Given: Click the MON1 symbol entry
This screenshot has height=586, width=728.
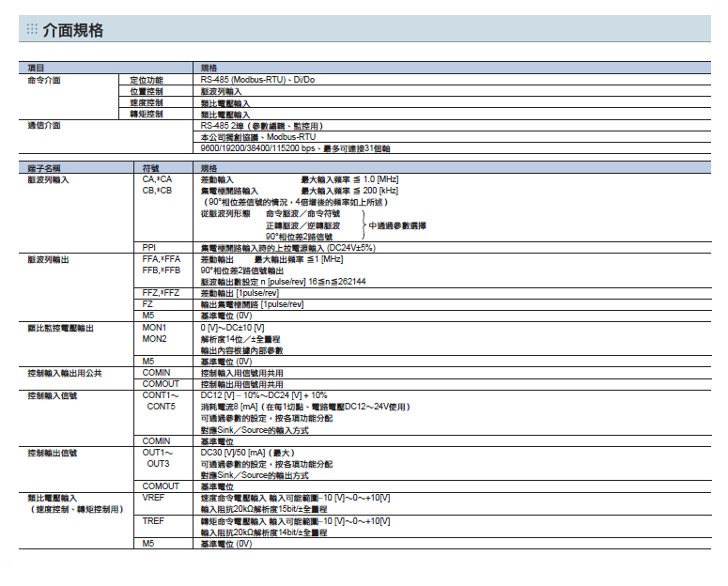Looking at the screenshot, I should [154, 327].
